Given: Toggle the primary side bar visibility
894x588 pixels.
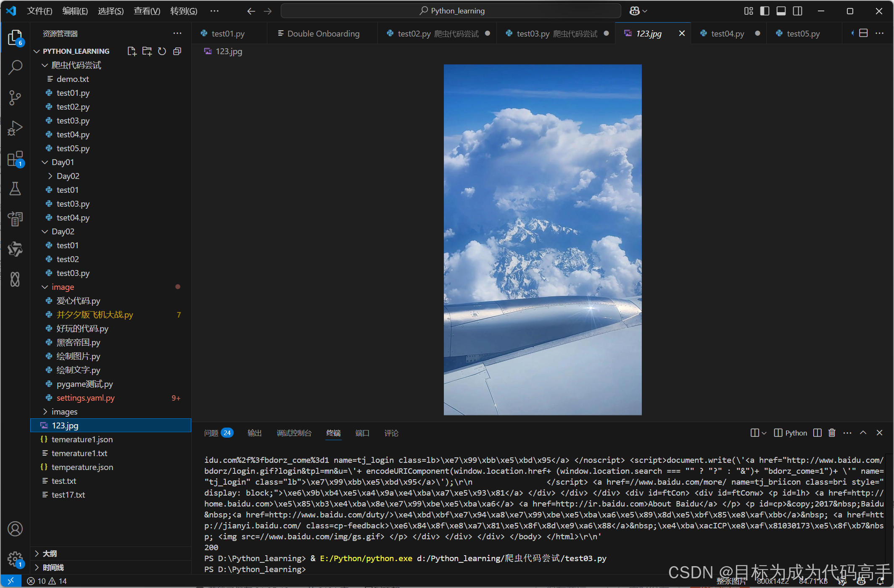Looking at the screenshot, I should (765, 11).
